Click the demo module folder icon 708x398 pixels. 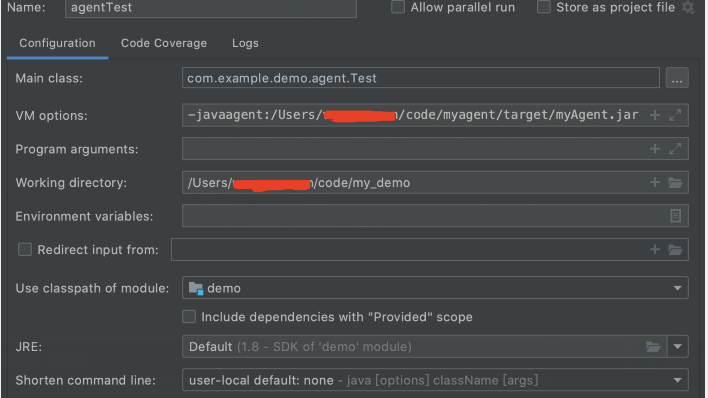(x=196, y=288)
